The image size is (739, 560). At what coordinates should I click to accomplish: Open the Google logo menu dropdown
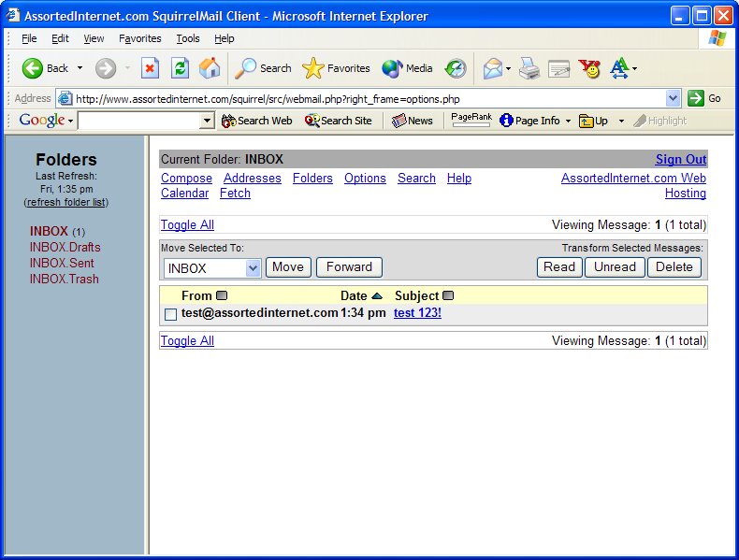(x=70, y=121)
